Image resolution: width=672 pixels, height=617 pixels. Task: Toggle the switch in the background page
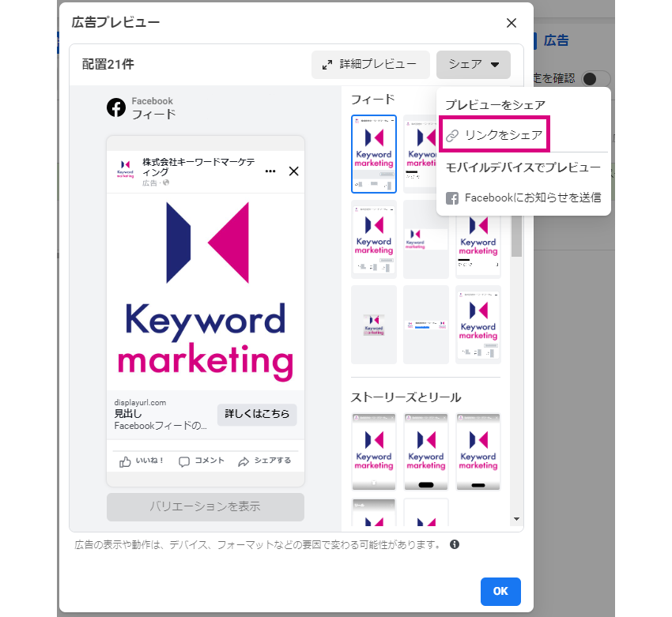pyautogui.click(x=595, y=79)
